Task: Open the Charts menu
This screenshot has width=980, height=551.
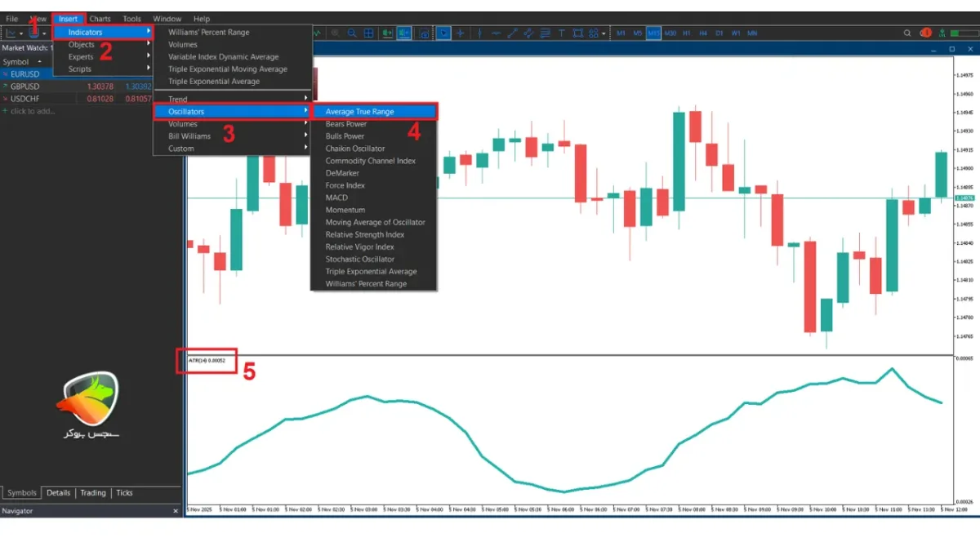Action: [100, 19]
